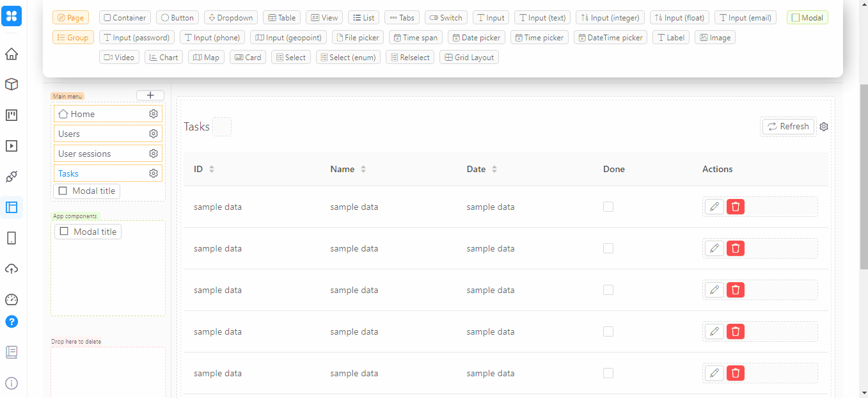Click the play icon in left sidebar
868x398 pixels.
pyautogui.click(x=12, y=146)
